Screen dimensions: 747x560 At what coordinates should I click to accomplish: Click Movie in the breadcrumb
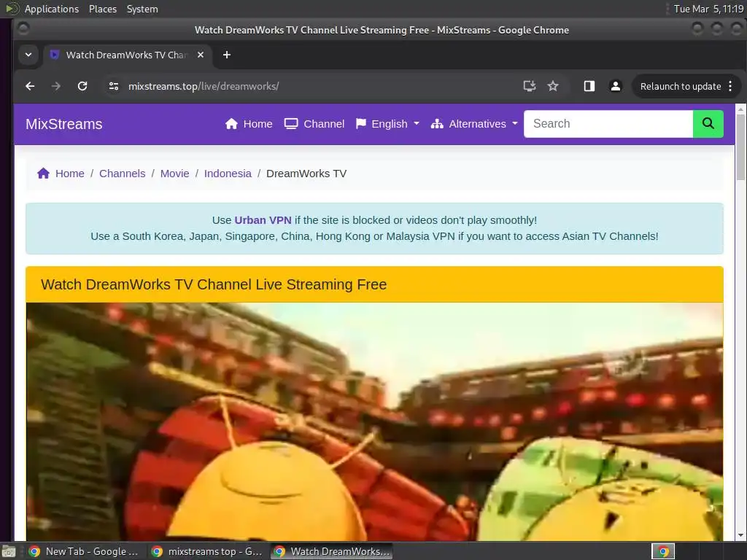[174, 174]
